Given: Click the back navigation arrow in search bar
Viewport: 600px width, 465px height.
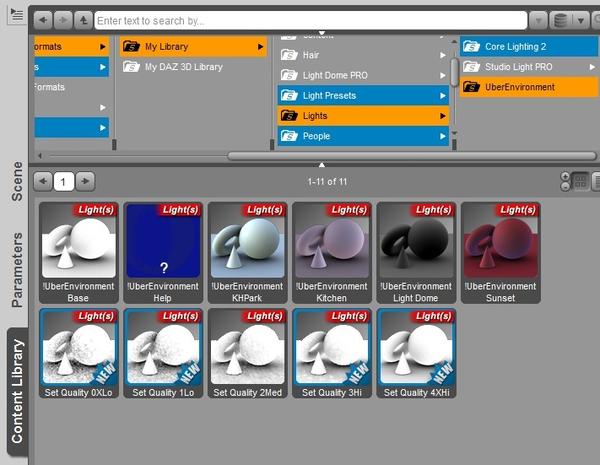Looking at the screenshot, I should (x=43, y=20).
